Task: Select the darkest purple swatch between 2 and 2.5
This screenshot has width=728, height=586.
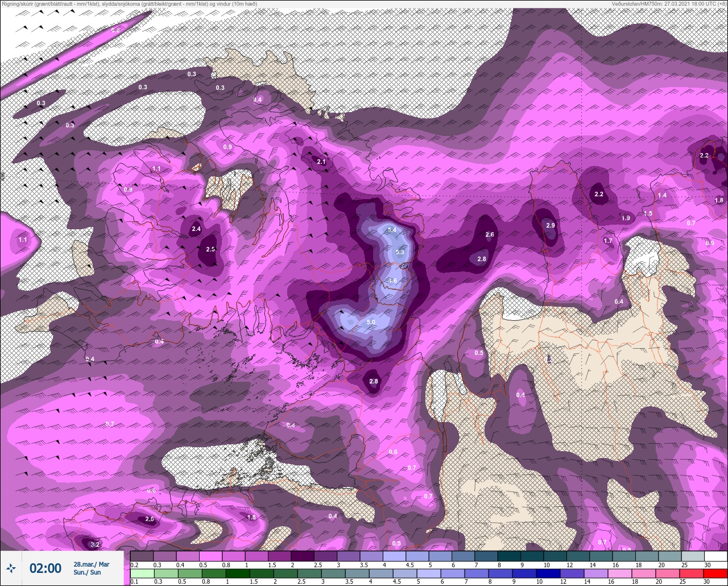Action: [303, 556]
